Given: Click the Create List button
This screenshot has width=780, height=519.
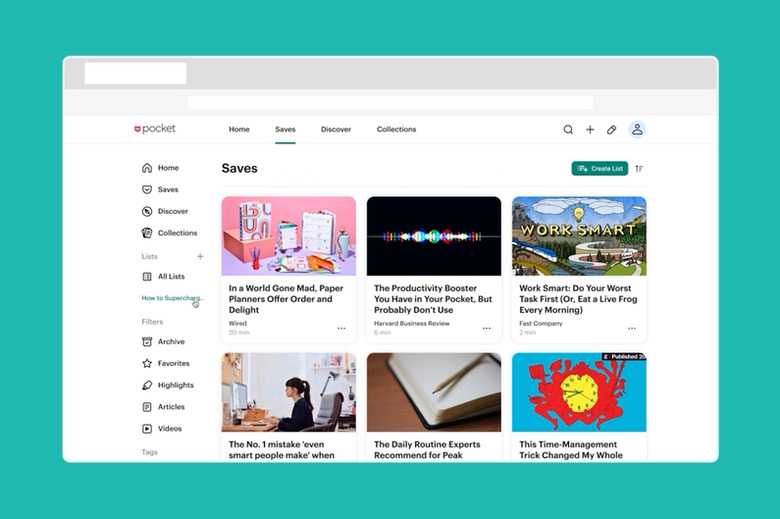Looking at the screenshot, I should click(x=599, y=168).
